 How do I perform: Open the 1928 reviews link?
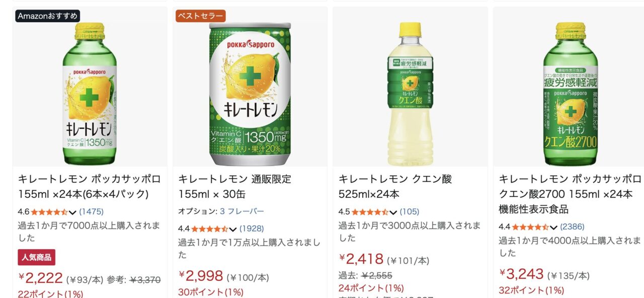[x=252, y=229]
